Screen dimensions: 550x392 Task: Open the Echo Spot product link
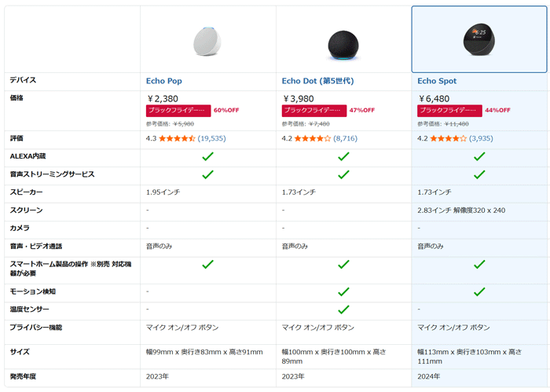tap(437, 81)
